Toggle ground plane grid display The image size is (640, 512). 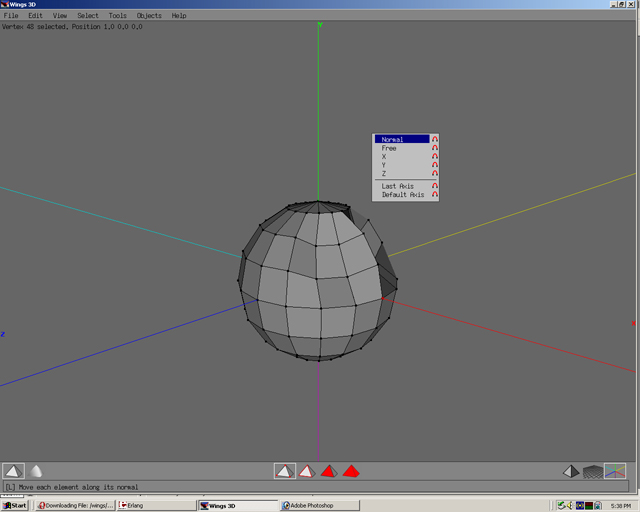[x=593, y=471]
